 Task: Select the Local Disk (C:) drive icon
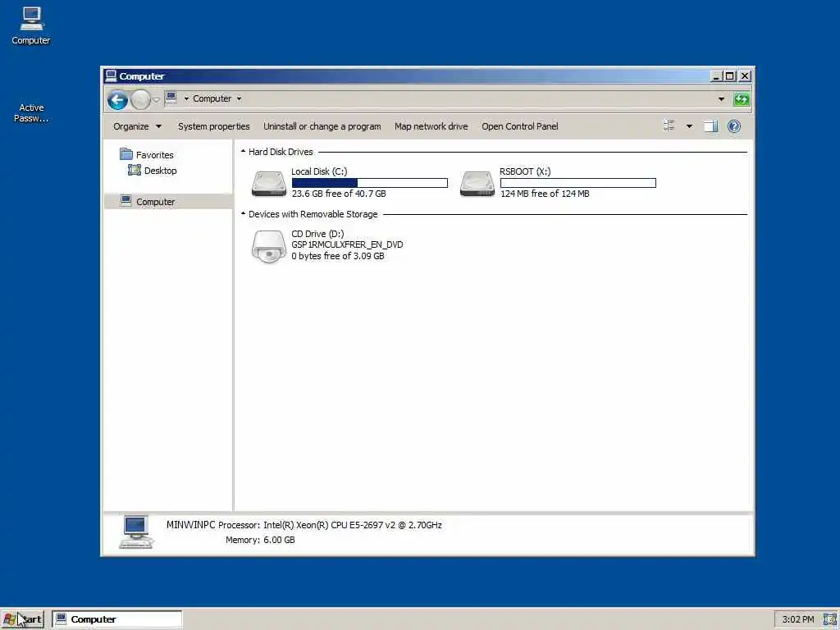coord(269,183)
